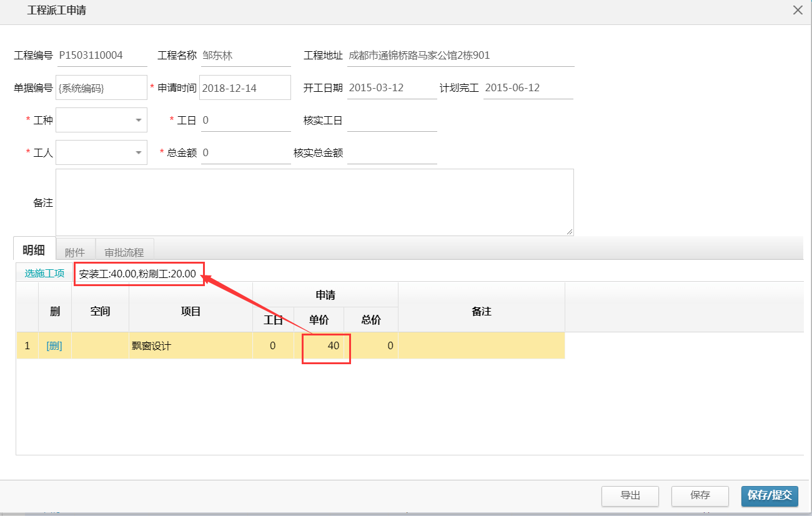Image resolution: width=812 pixels, height=516 pixels.
Task: Click the 单据编号 field
Action: [x=101, y=88]
